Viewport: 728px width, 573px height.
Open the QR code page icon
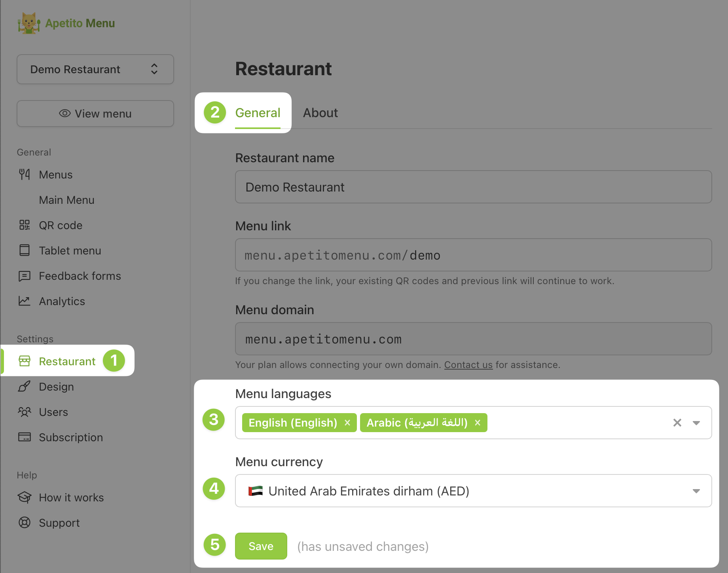25,225
